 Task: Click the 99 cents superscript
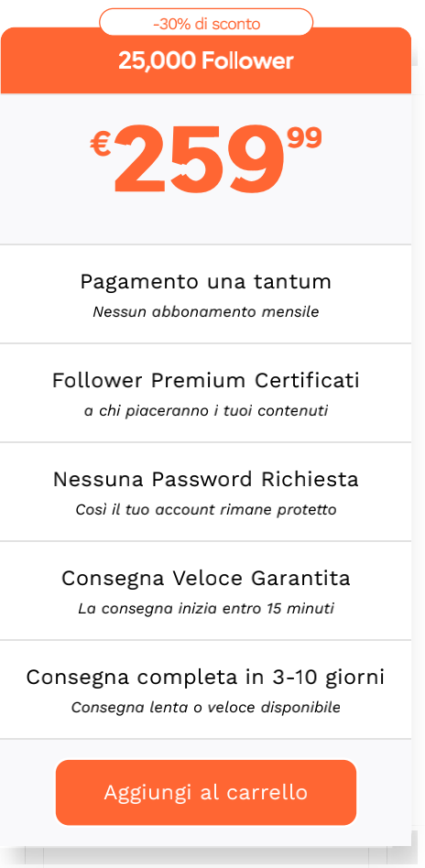tap(304, 137)
